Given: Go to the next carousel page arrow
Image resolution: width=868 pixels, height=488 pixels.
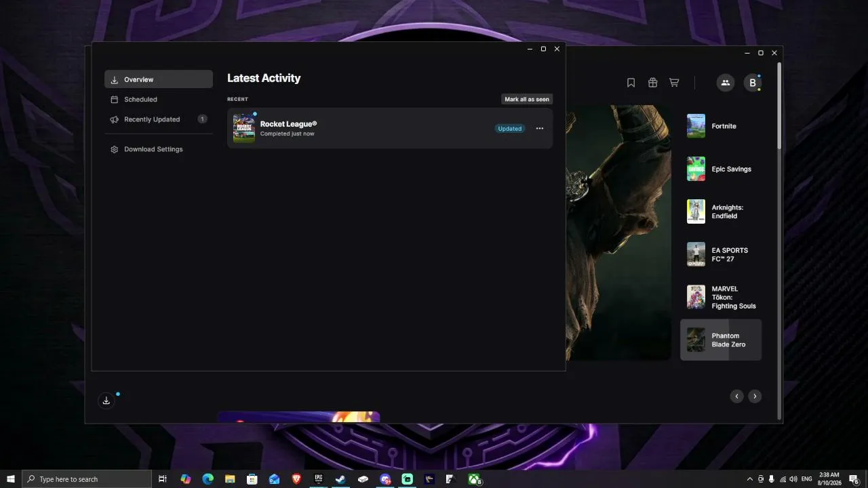Looking at the screenshot, I should coord(755,396).
